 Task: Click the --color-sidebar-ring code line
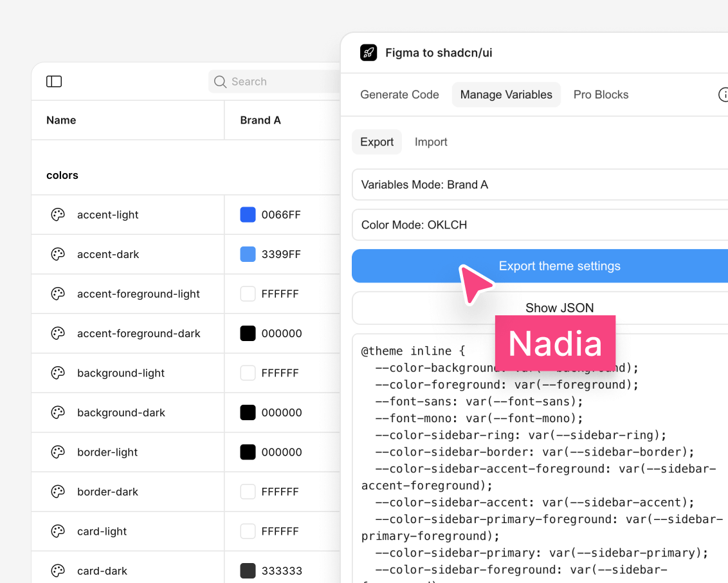point(520,435)
